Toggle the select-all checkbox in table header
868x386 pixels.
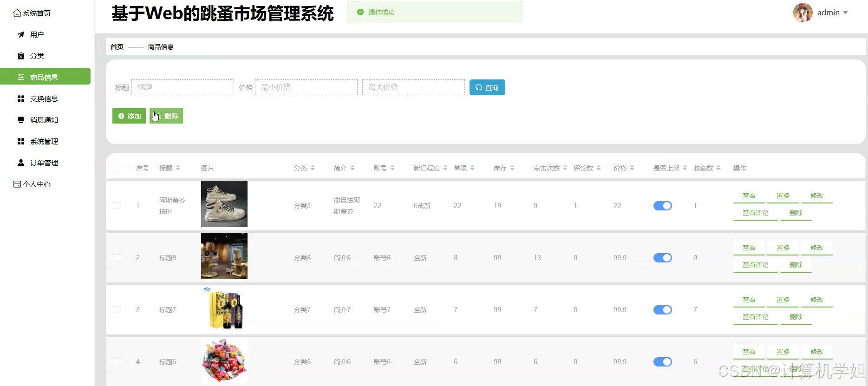(116, 168)
